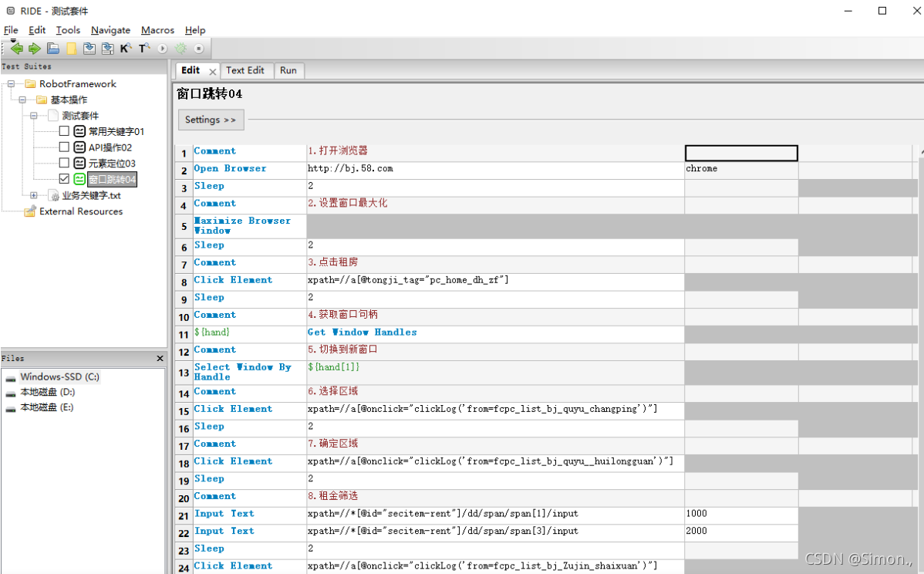Close the Files panel with its X

point(160,358)
